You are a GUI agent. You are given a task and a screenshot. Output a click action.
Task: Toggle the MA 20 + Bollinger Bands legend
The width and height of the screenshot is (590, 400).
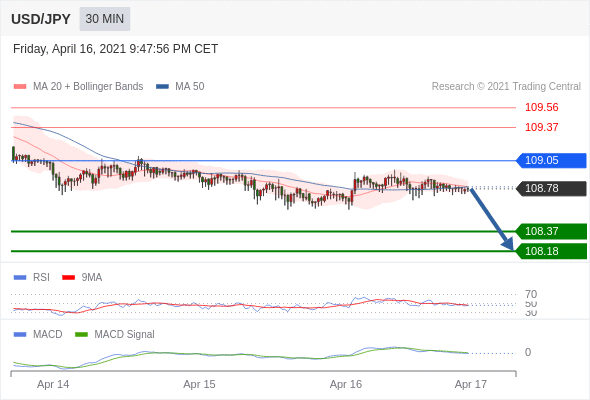pyautogui.click(x=88, y=87)
